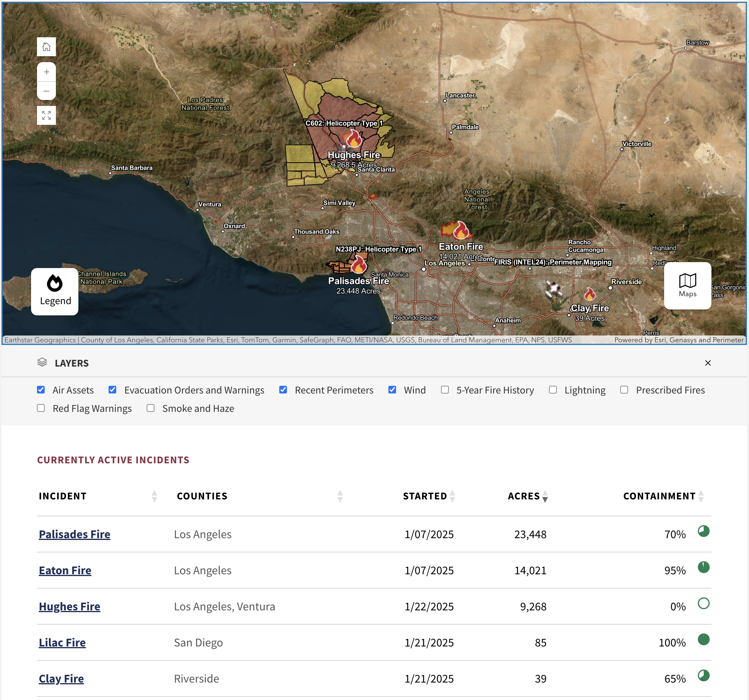
Task: Uncheck the Air Assets layer
Action: pyautogui.click(x=41, y=390)
